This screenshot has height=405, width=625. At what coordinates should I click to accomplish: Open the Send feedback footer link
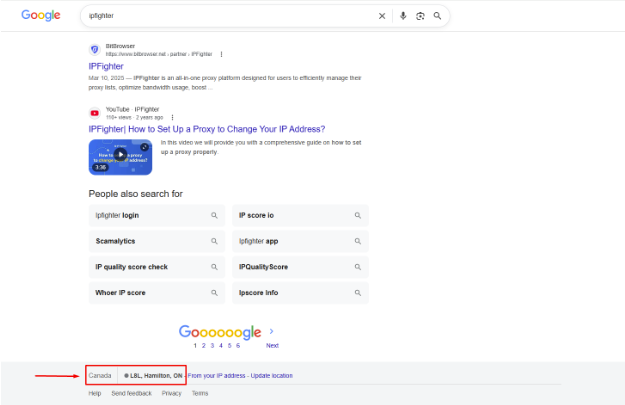point(132,393)
